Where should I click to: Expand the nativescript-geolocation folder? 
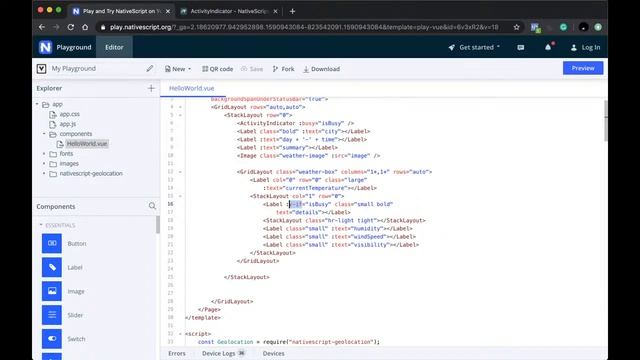[x=44, y=173]
